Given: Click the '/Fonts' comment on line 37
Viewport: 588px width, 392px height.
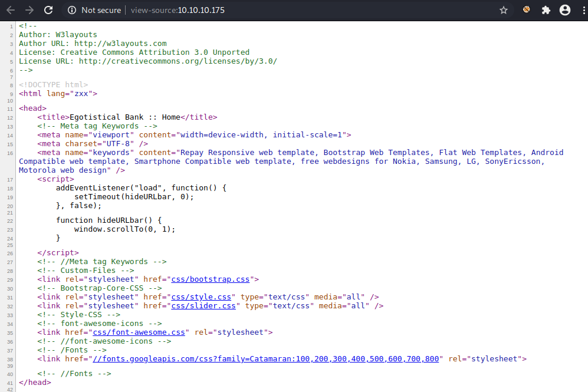Looking at the screenshot, I should [x=72, y=350].
